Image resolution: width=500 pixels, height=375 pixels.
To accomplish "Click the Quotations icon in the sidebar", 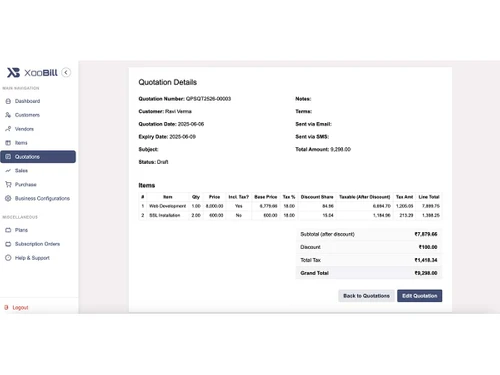I will coord(8,157).
